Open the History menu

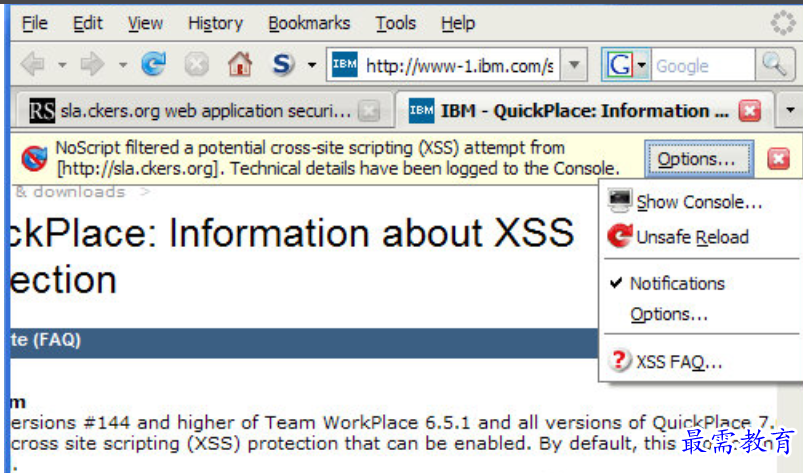215,23
